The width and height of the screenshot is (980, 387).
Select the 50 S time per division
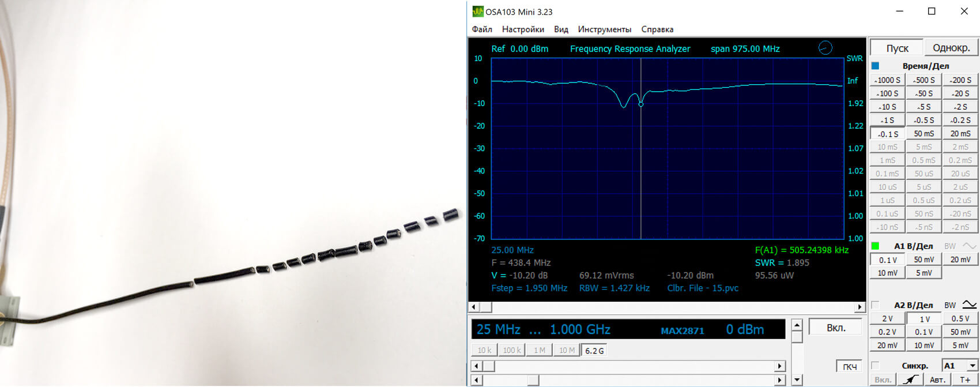coord(924,93)
